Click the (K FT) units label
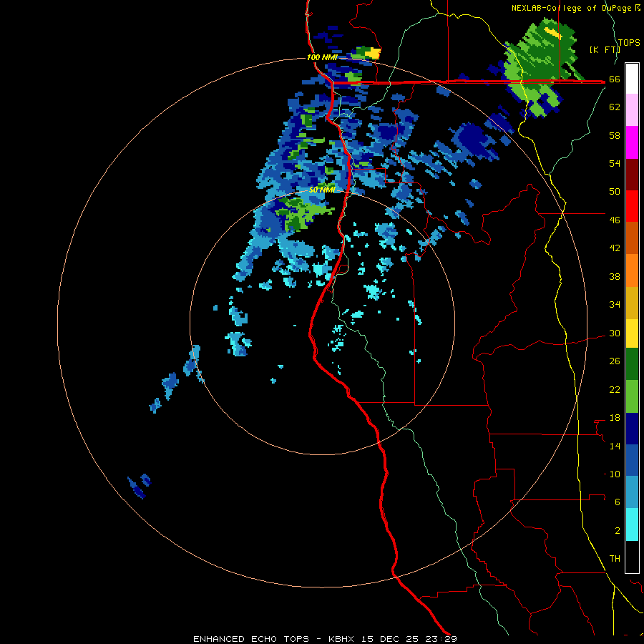The width and height of the screenshot is (644, 644). click(x=605, y=49)
